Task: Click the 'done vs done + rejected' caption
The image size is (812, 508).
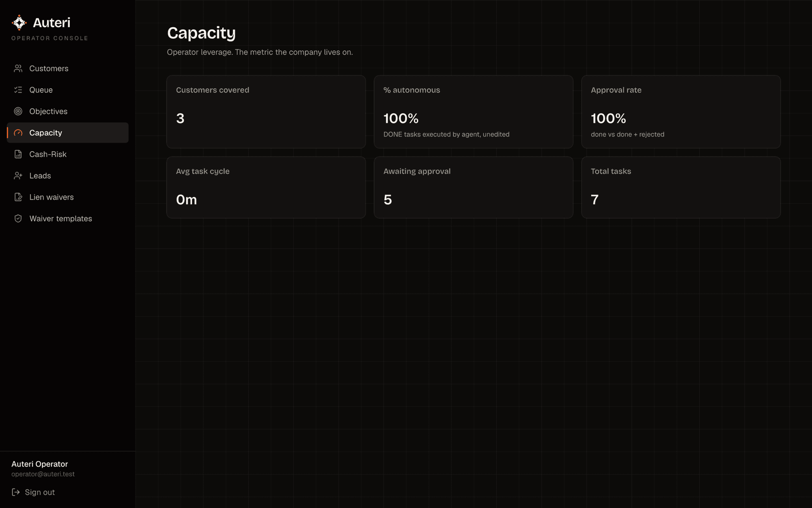Action: point(627,135)
